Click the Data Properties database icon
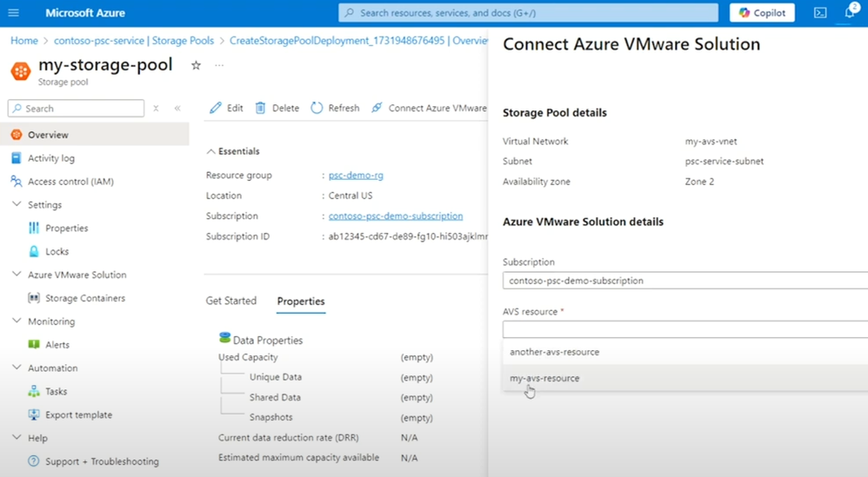 tap(224, 337)
